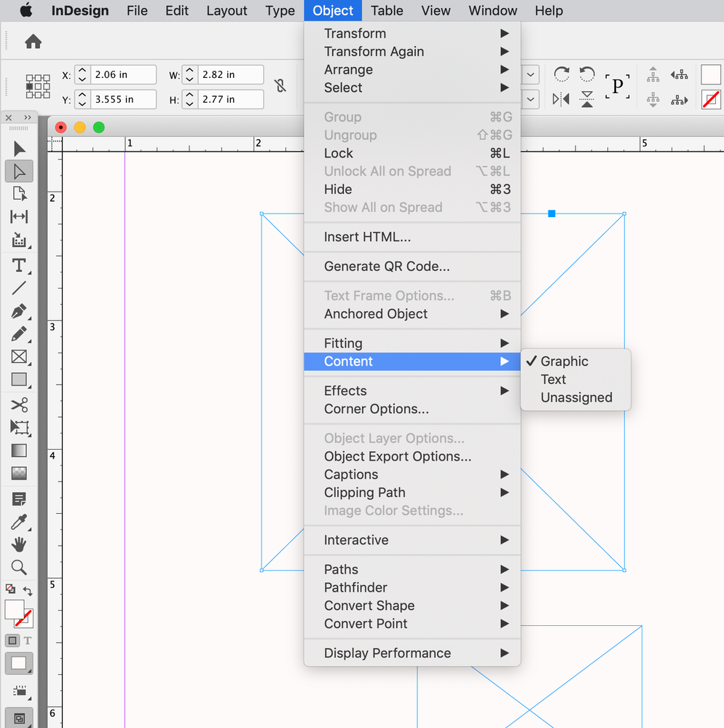Click the Select Content icon

[x=653, y=99]
